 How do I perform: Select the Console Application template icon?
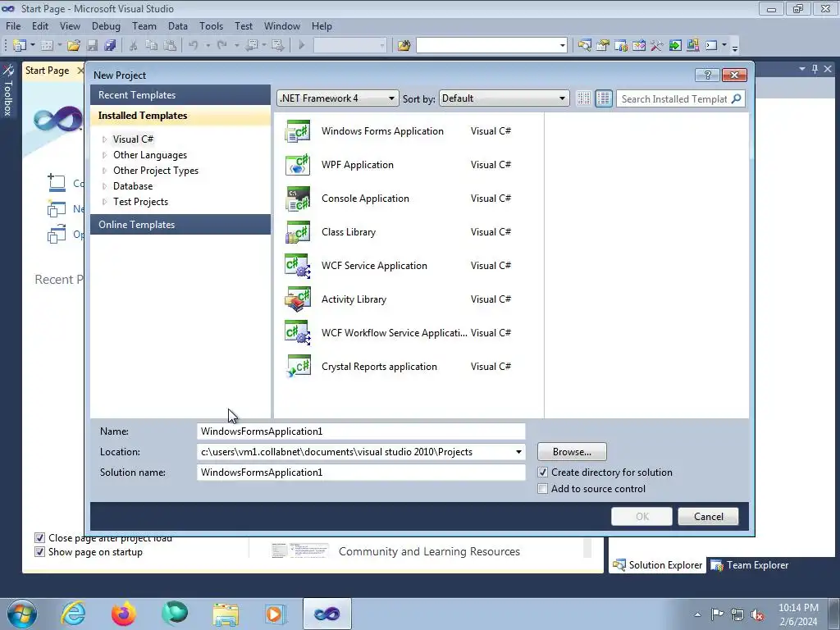pos(298,199)
